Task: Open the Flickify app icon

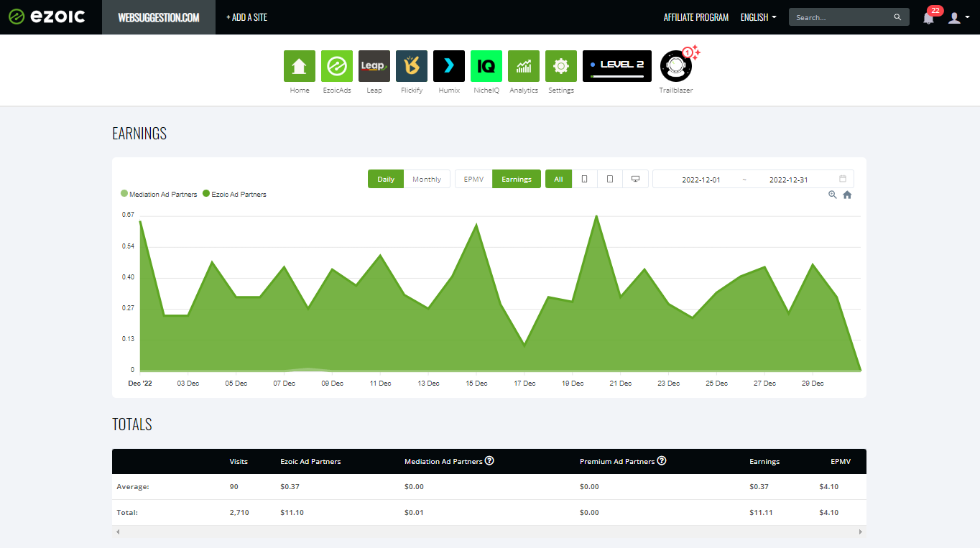Action: (412, 66)
